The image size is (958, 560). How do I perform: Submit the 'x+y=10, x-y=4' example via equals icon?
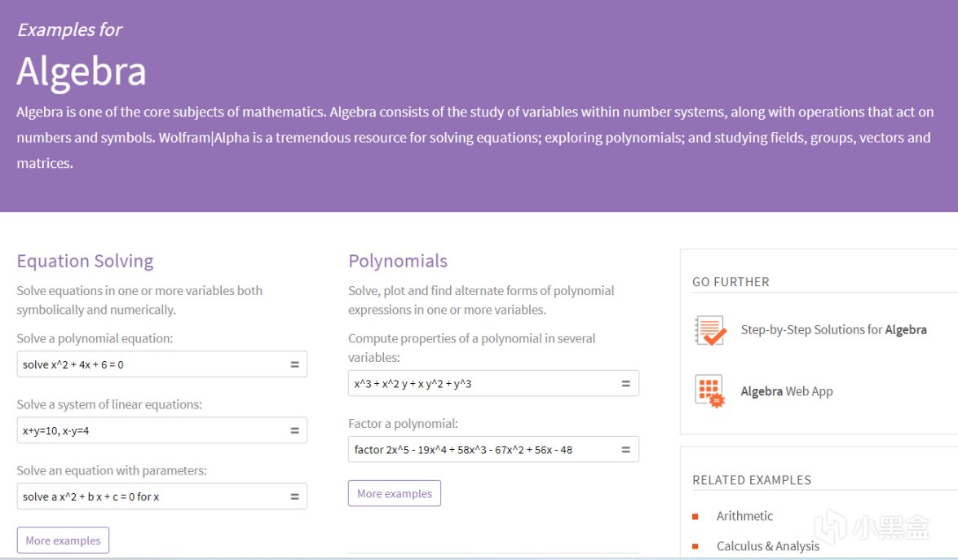[x=294, y=430]
